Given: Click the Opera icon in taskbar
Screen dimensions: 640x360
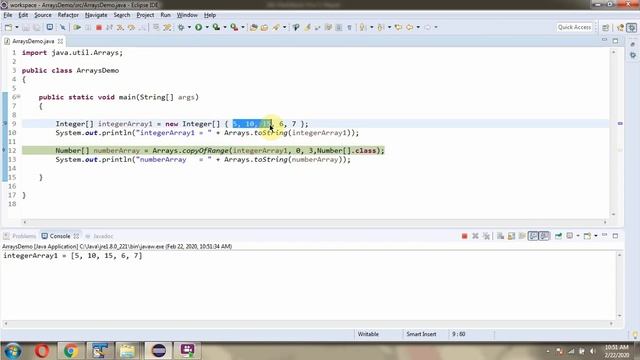Looking at the screenshot, I should click(x=42, y=351).
